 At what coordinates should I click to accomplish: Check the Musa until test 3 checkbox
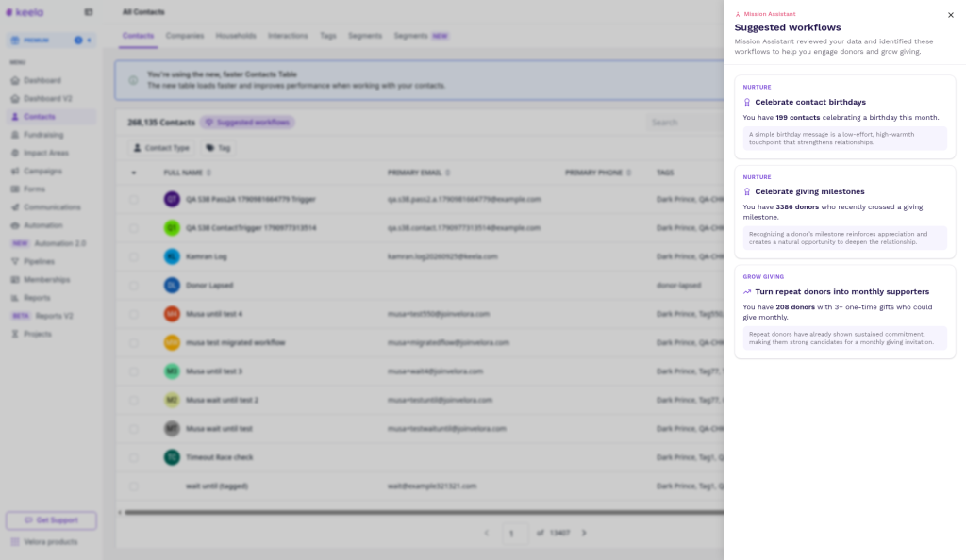134,371
